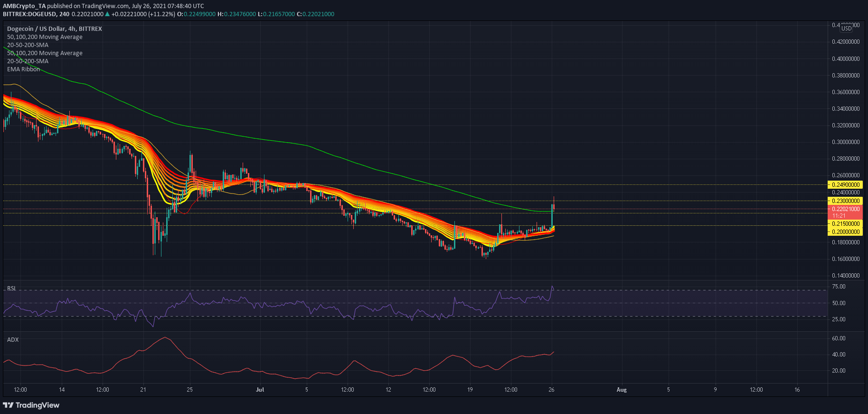868x414 pixels.
Task: Open the TradingView logo link
Action: 31,405
